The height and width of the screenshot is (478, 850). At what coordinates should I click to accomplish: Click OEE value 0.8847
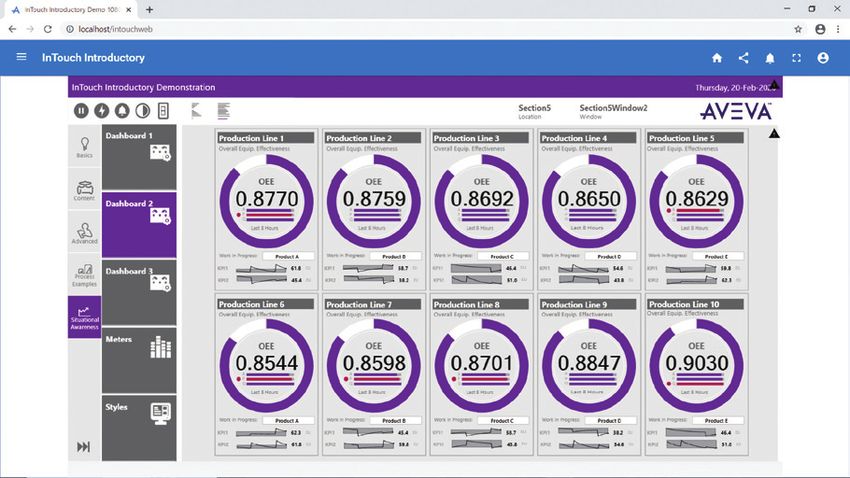[589, 363]
